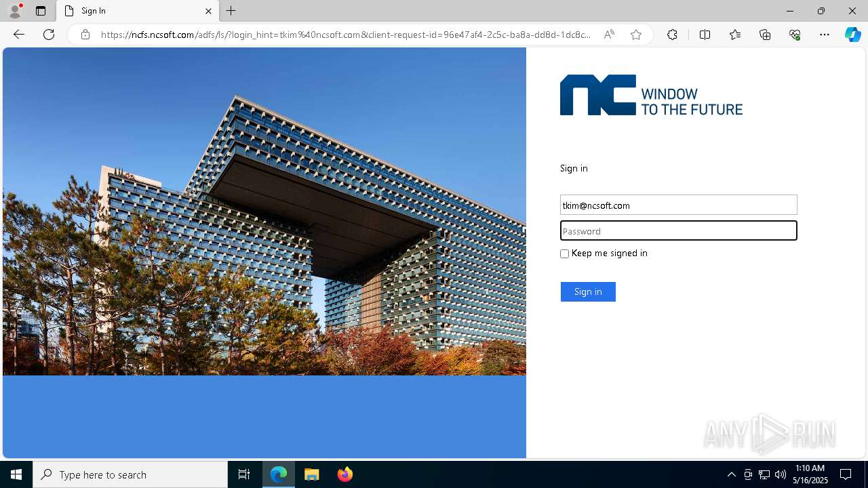Screen dimensions: 868x488
Task: Open the notification center icon
Action: (x=846, y=474)
